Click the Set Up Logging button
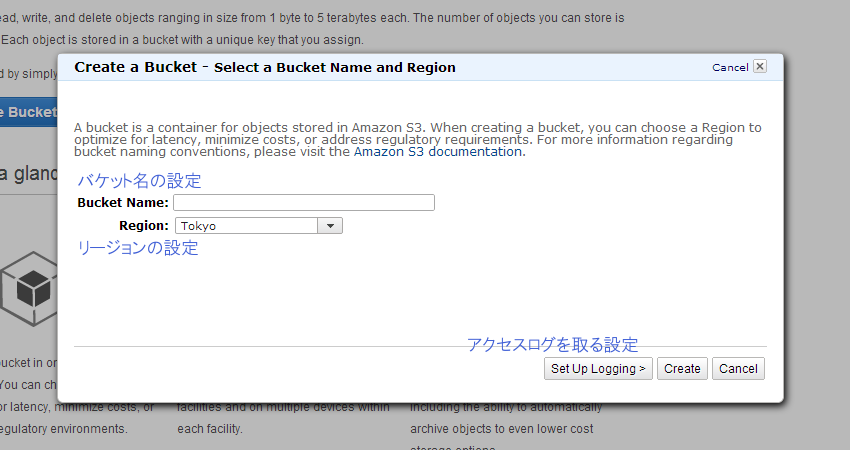Screen dimensions: 850x450 point(598,369)
